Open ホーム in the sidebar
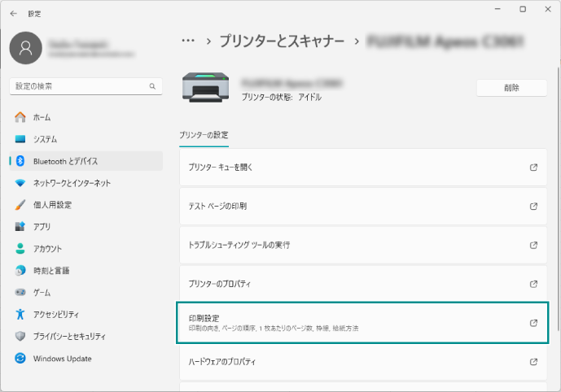Viewport: 561px width, 392px height. pos(42,117)
